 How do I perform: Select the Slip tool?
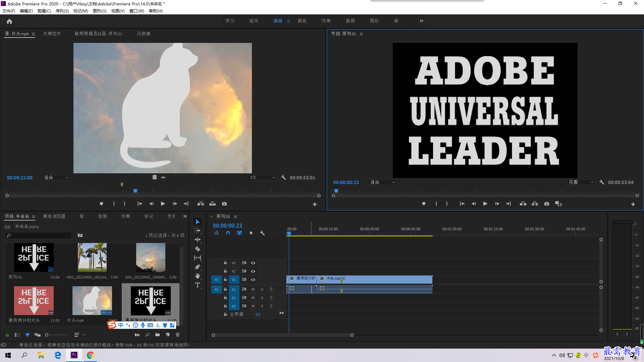pyautogui.click(x=198, y=258)
